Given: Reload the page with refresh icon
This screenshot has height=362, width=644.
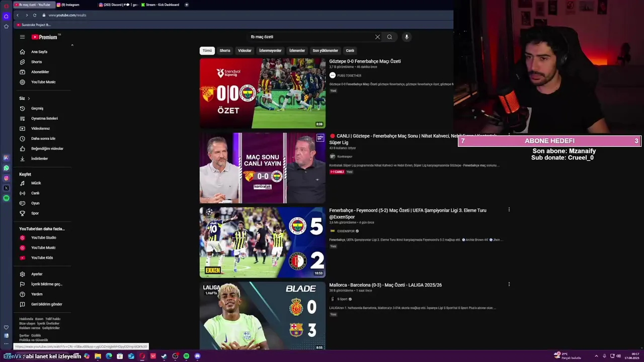Looking at the screenshot, I should click(x=35, y=15).
